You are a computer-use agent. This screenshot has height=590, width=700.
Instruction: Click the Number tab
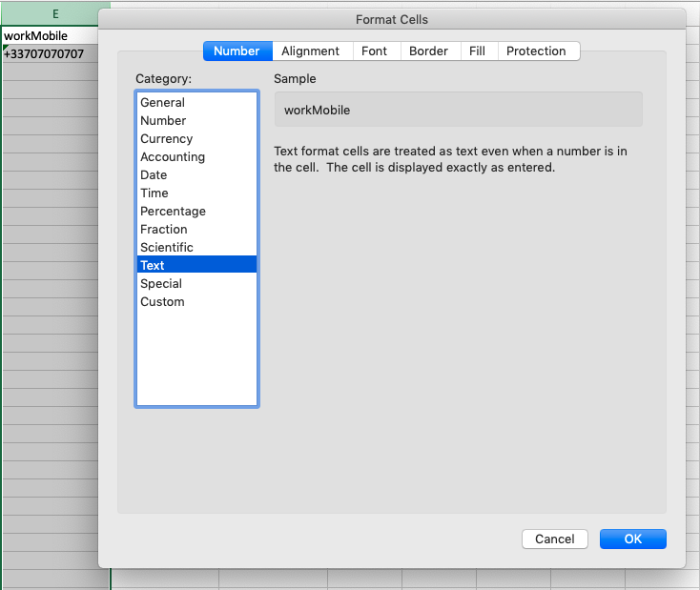point(237,51)
